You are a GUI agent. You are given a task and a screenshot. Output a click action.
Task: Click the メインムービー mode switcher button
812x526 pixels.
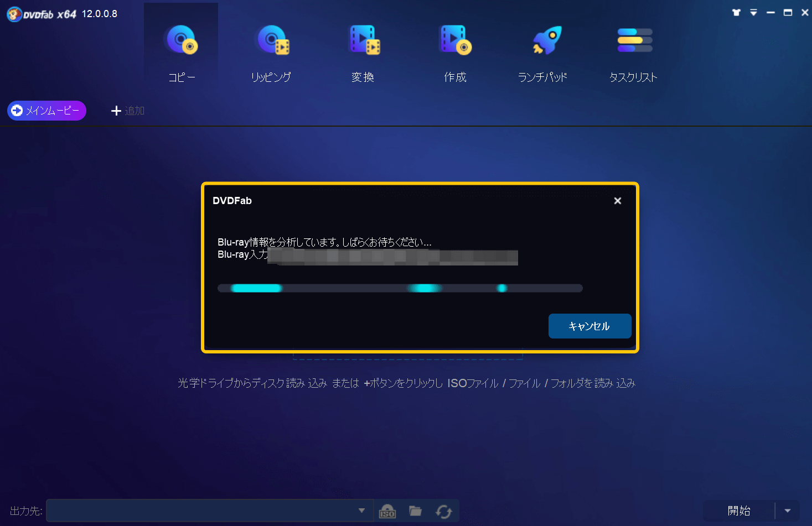click(46, 111)
